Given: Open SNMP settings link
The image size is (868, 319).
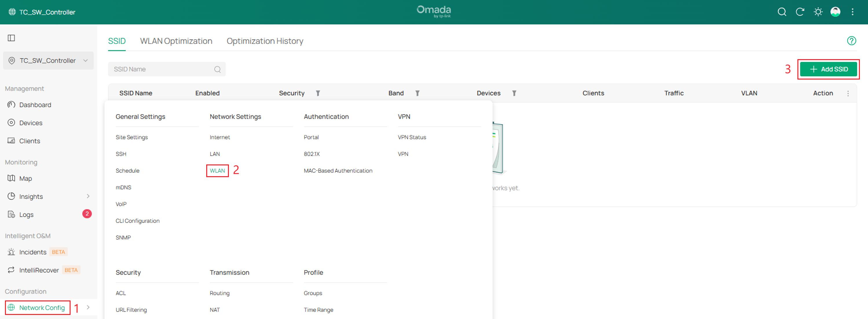Looking at the screenshot, I should pyautogui.click(x=123, y=237).
